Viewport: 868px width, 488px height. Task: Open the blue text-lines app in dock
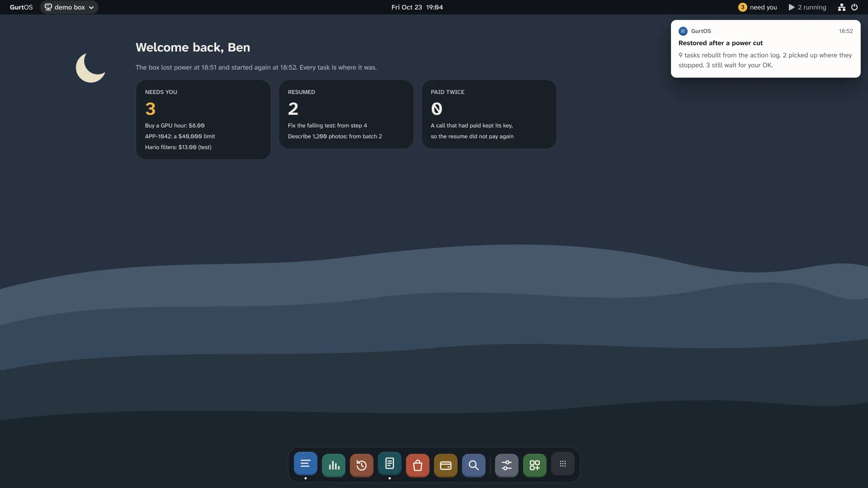(305, 464)
